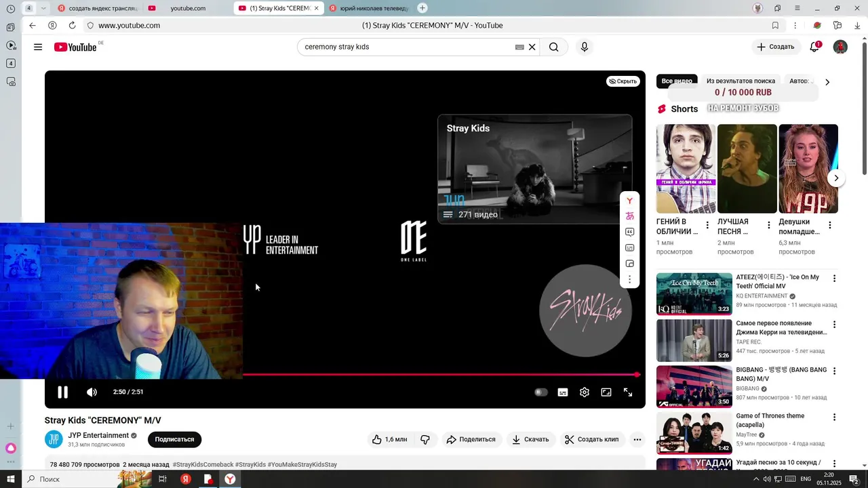Open more actions ellipsis under video

point(637,439)
